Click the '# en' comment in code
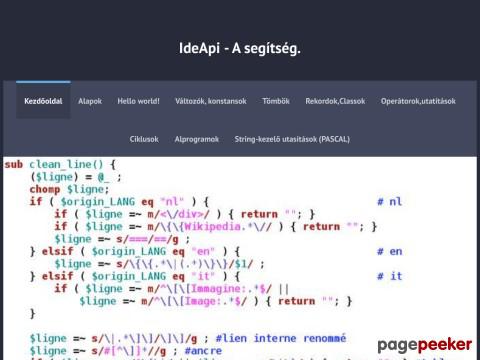Viewport: 480px width, 360px height. [389, 251]
